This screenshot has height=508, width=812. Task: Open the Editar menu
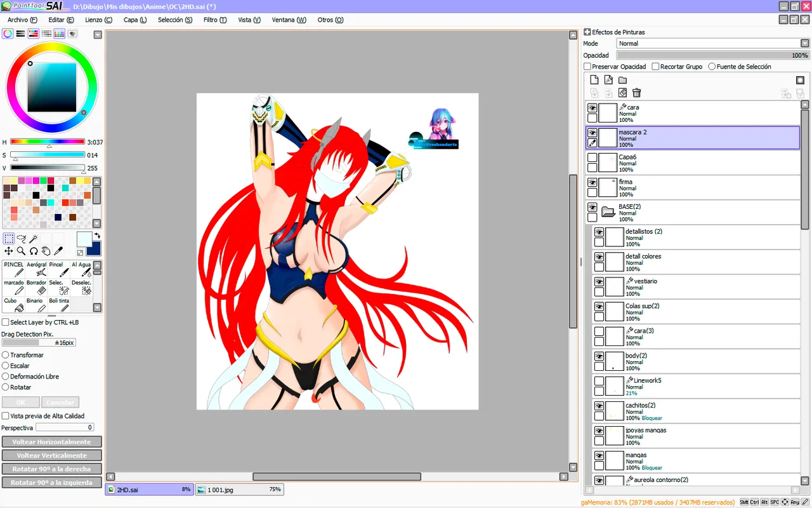[x=62, y=20]
